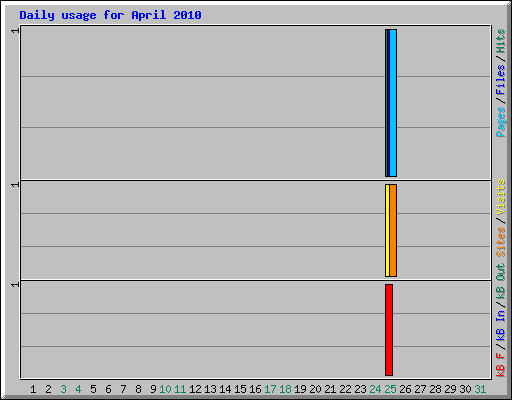The width and height of the screenshot is (512, 400).
Task: Click the 'Files' legend label
Action: click(500, 80)
